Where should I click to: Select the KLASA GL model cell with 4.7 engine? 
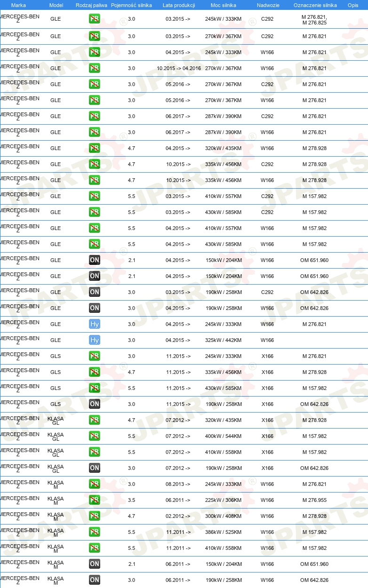click(x=56, y=421)
